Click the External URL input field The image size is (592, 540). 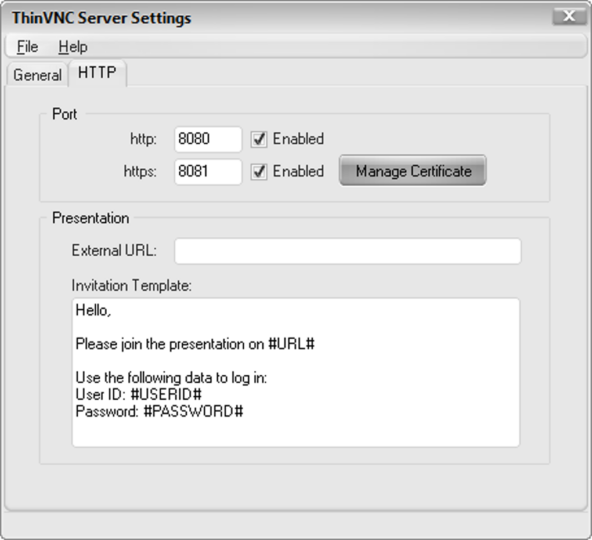click(x=348, y=251)
